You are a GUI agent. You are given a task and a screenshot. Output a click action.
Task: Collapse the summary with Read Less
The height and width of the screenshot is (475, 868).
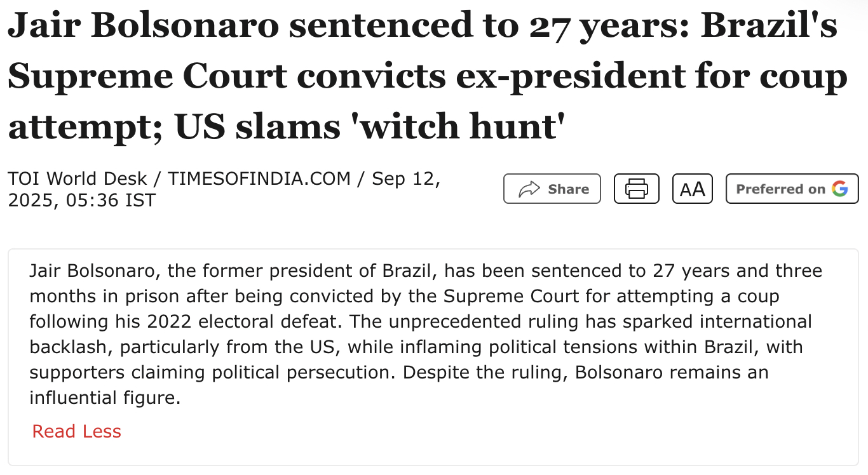pyautogui.click(x=77, y=432)
